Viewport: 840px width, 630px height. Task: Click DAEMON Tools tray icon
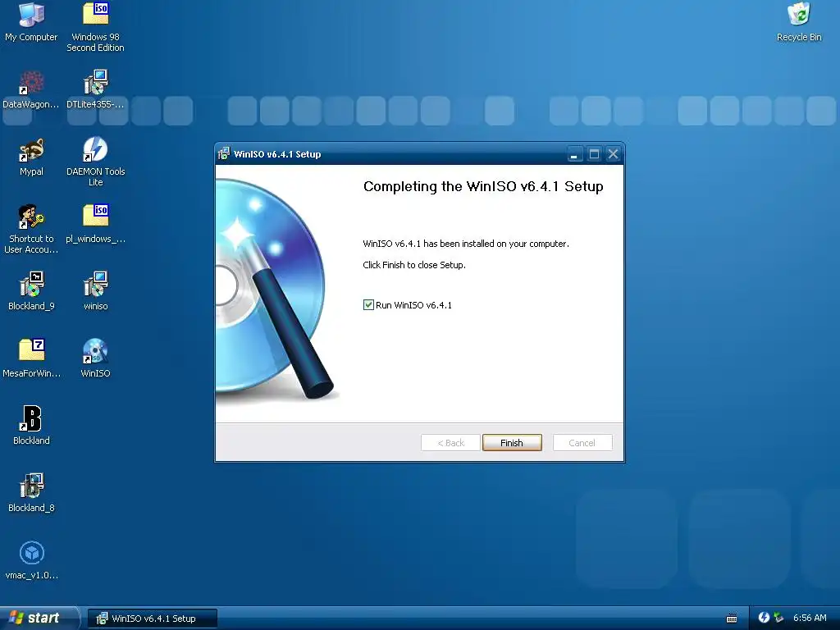click(764, 618)
